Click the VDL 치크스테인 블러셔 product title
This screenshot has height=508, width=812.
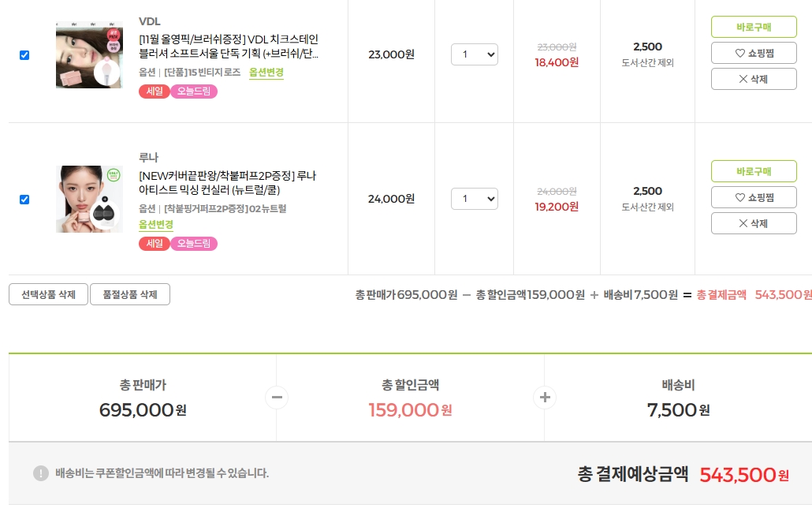229,47
